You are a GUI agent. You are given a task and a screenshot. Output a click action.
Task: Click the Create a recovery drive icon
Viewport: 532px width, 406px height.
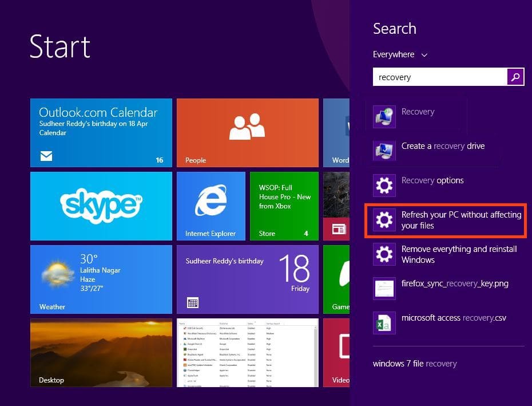click(x=384, y=151)
